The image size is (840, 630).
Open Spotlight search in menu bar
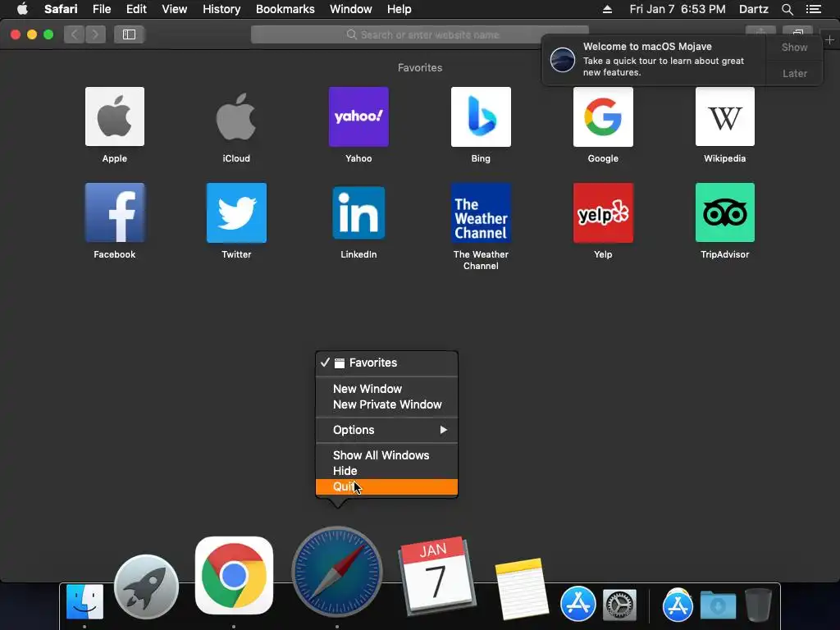787,9
